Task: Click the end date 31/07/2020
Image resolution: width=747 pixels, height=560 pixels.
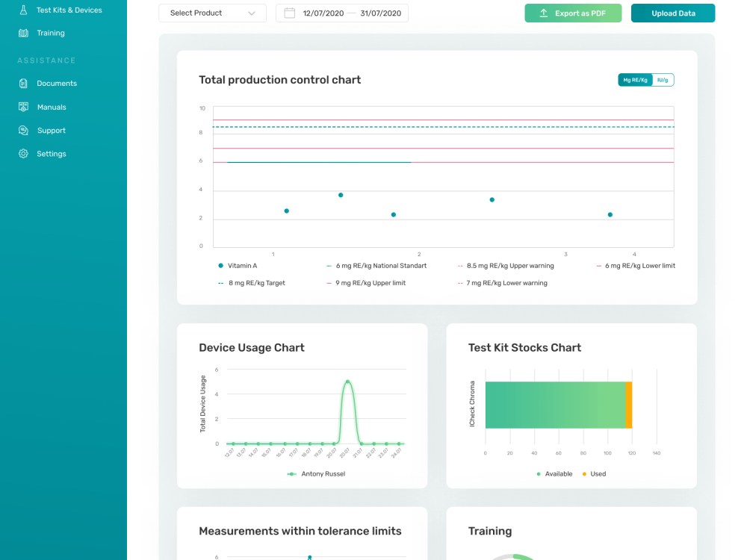Action: click(x=381, y=13)
